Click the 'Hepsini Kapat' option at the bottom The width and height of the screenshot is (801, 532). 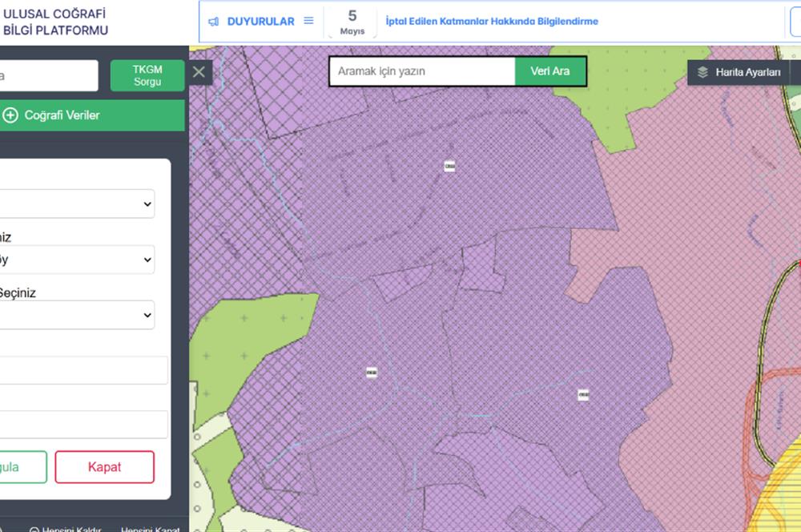[151, 529]
